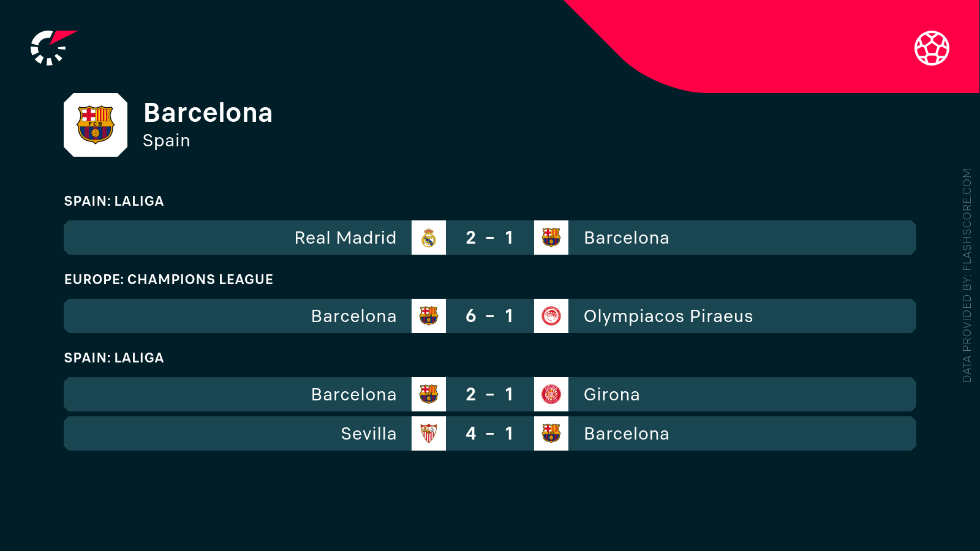Click Barcelona crest in the Sevilla match row

coord(551,433)
